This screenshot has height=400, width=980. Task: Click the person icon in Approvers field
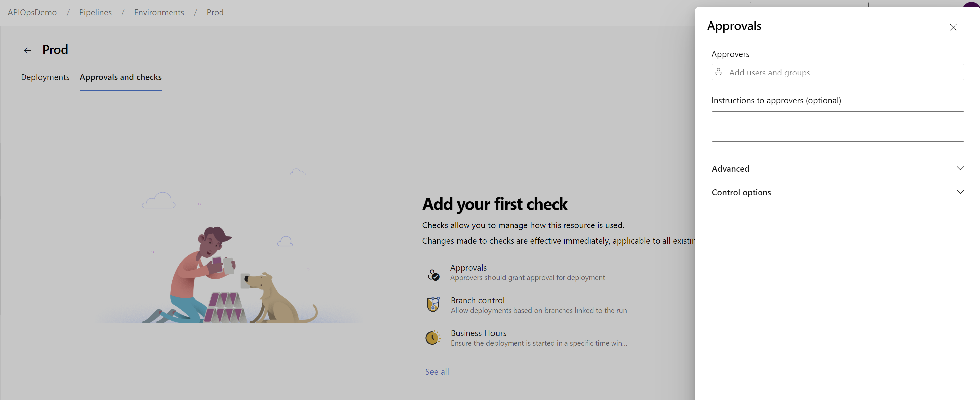pyautogui.click(x=719, y=72)
